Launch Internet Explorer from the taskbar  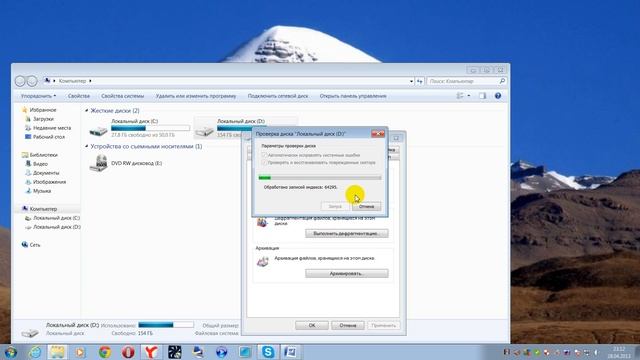tap(34, 352)
